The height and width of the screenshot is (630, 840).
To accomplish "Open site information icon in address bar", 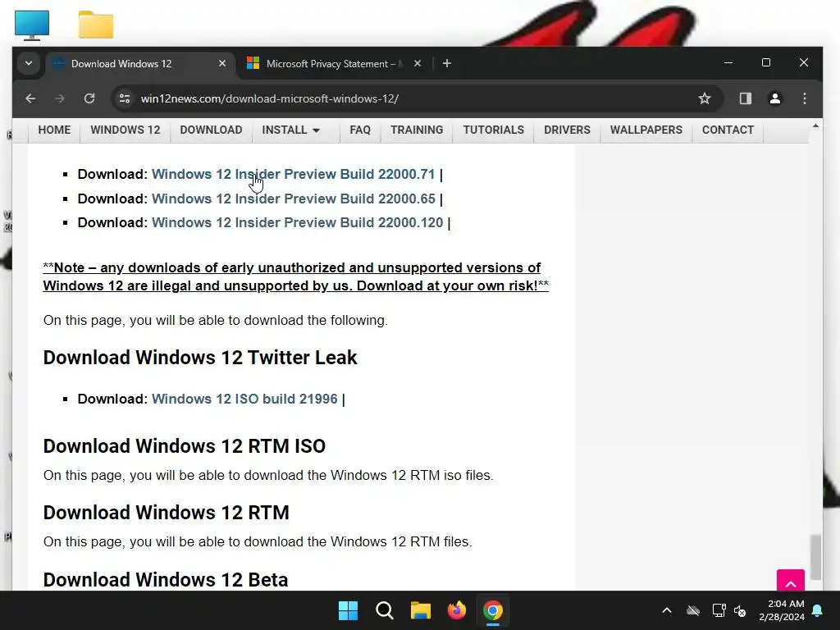I will click(125, 98).
